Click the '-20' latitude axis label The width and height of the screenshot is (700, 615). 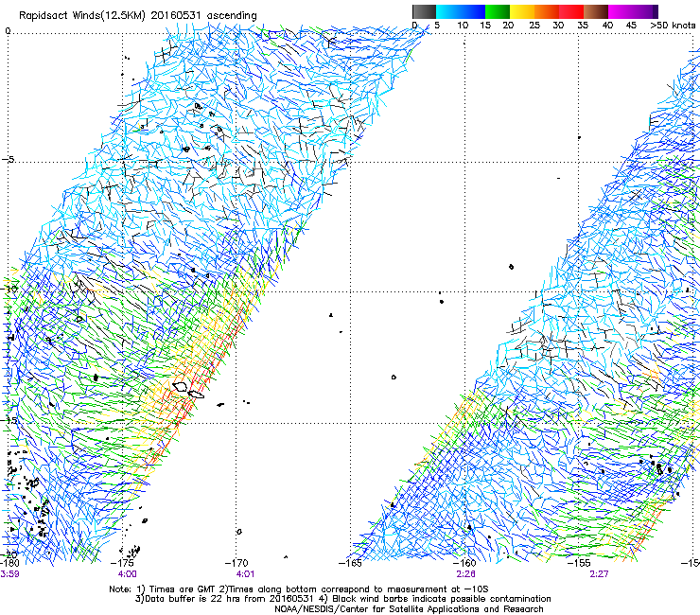[x=9, y=554]
